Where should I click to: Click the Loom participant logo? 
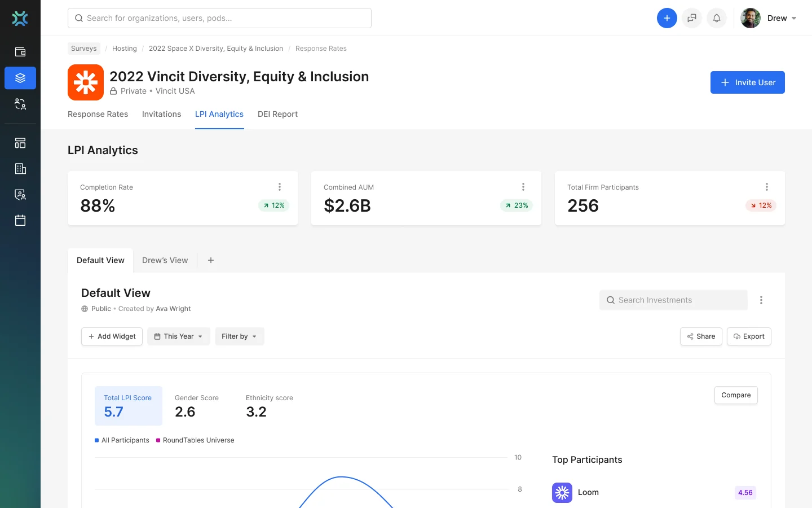pos(562,493)
